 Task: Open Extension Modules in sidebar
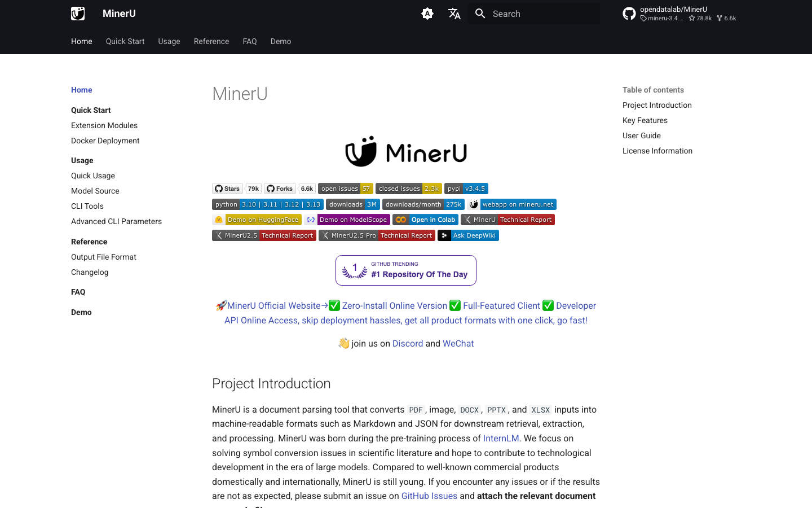pyautogui.click(x=104, y=125)
